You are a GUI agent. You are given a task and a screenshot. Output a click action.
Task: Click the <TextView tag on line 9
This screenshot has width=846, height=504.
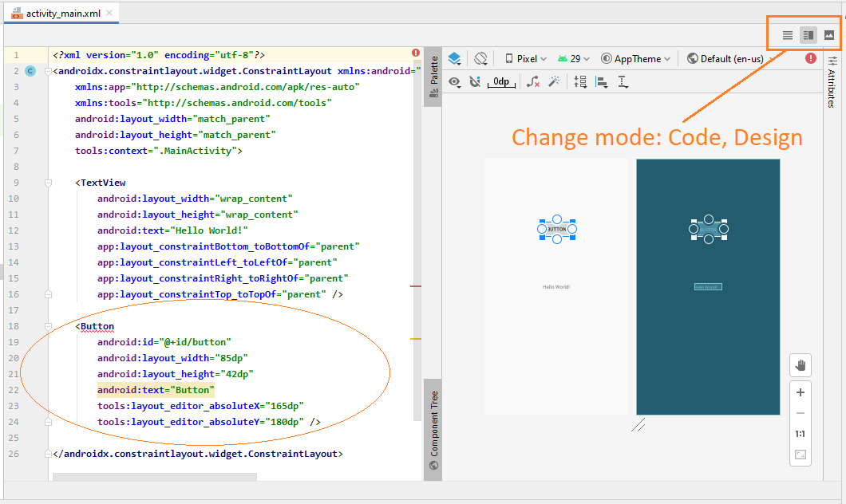pos(101,183)
